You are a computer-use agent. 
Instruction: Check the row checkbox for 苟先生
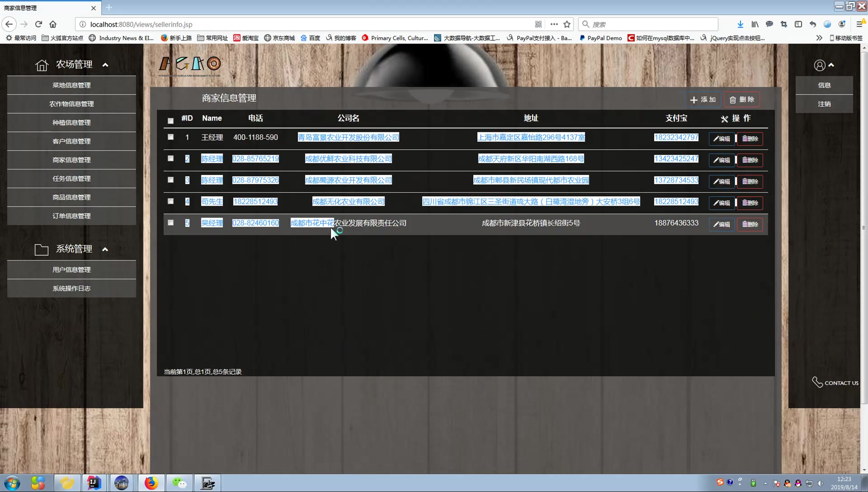(170, 201)
